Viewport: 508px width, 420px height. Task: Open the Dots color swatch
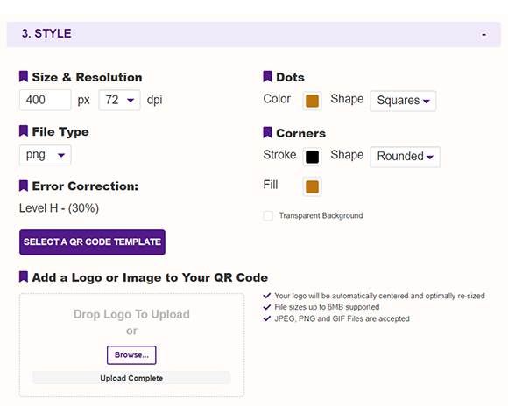(312, 101)
